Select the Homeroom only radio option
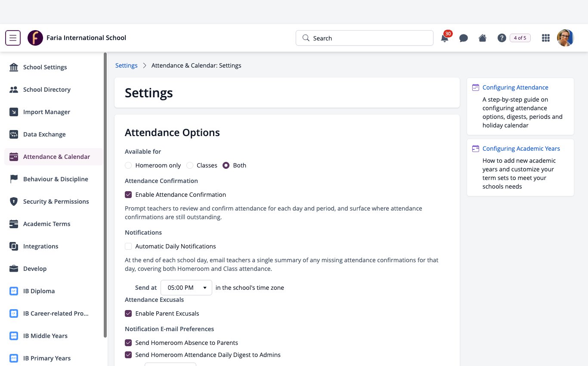Image resolution: width=588 pixels, height=366 pixels. coord(128,165)
